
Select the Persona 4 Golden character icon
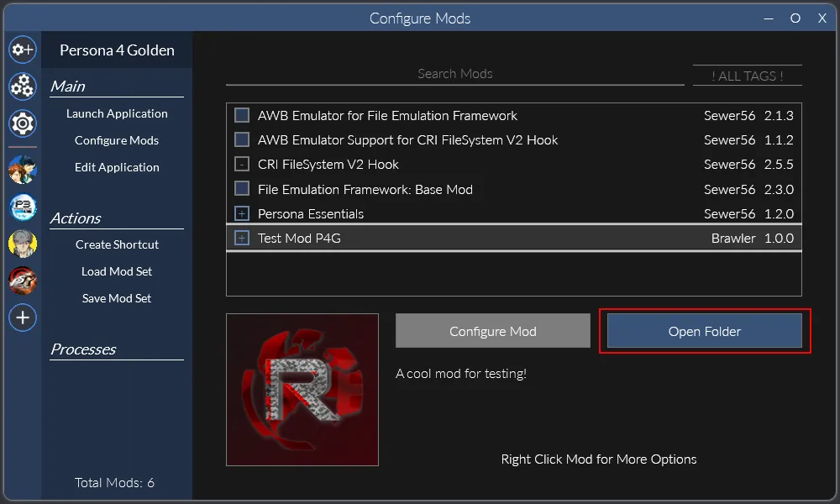pyautogui.click(x=23, y=170)
